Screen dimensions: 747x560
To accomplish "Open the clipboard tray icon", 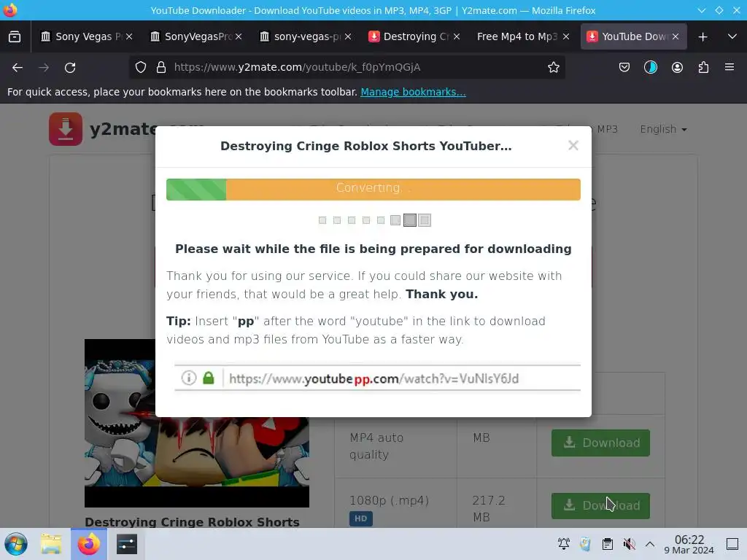I will pos(608,544).
